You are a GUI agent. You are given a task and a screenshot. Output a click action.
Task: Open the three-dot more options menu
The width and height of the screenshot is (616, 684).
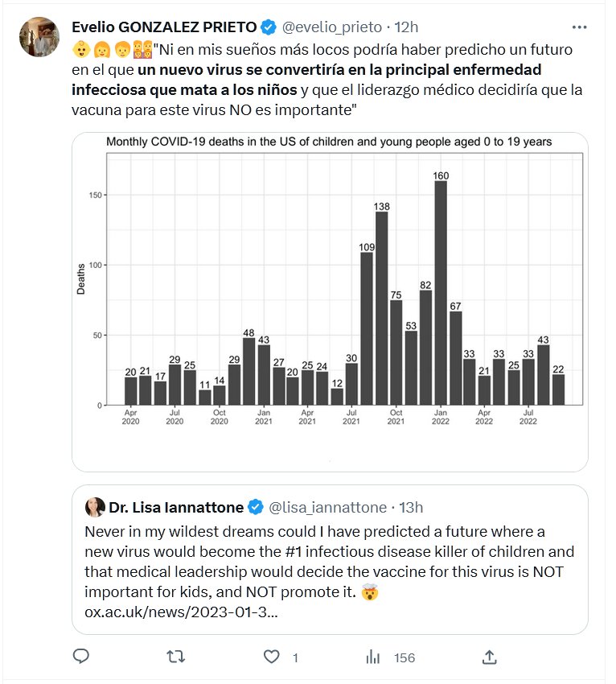point(579,25)
